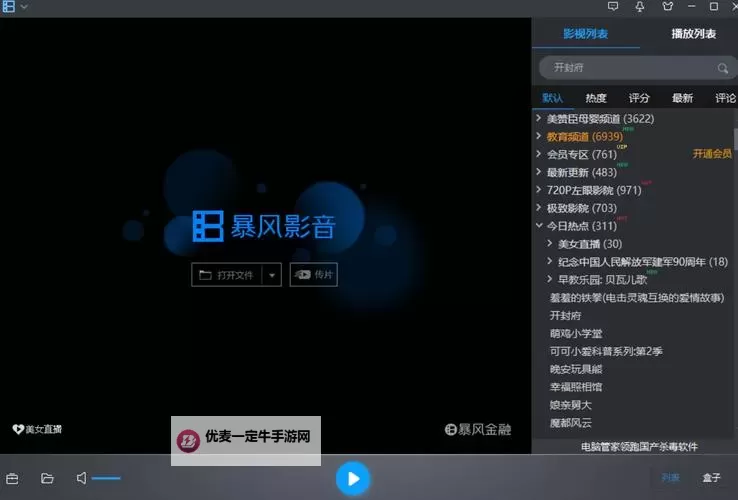
Task: Click the notification bell icon
Action: point(640,7)
